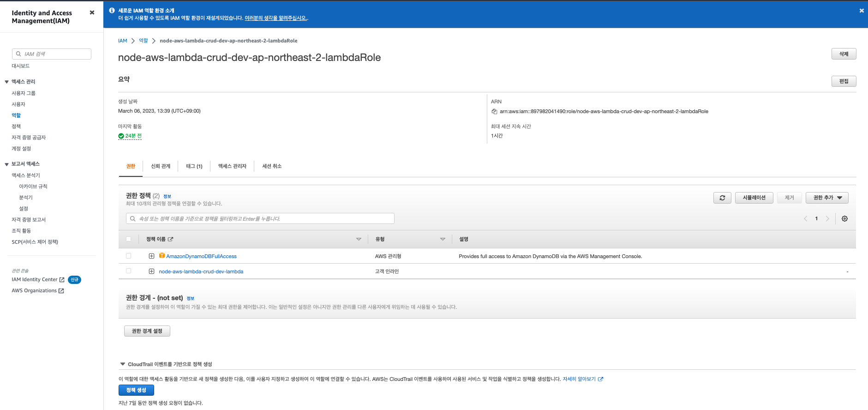The image size is (868, 410).
Task: Click the set permissions boundary button
Action: pos(147,331)
